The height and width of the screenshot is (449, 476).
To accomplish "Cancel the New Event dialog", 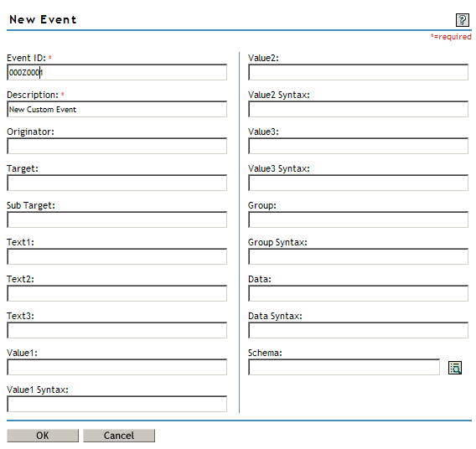I will tap(119, 436).
